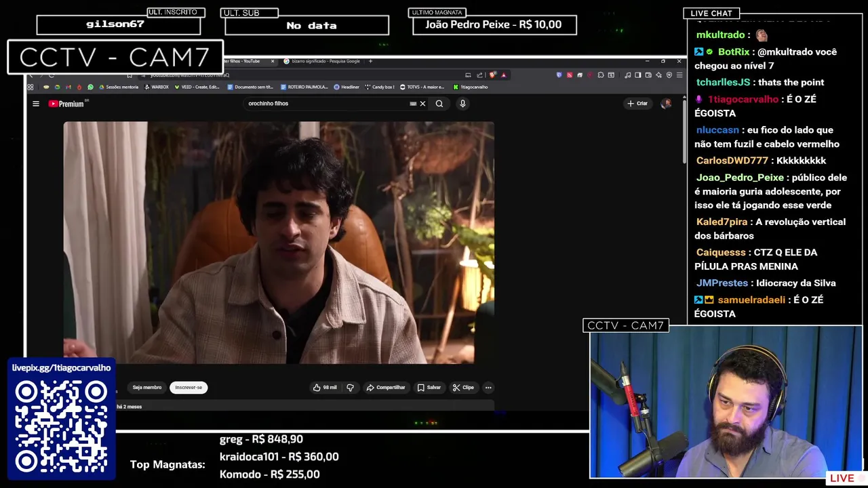Open the YouTube hamburger guide menu
Viewport: 868px width, 488px height.
(35, 104)
